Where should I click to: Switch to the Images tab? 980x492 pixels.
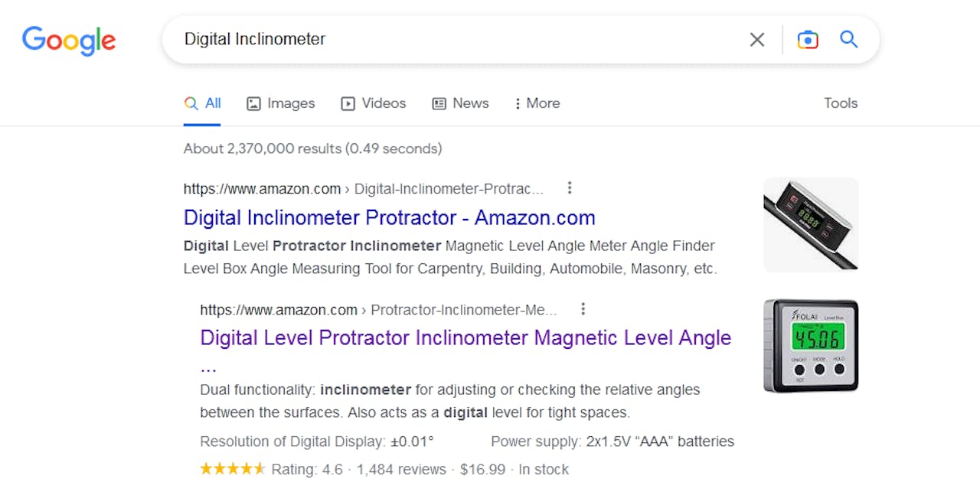281,103
